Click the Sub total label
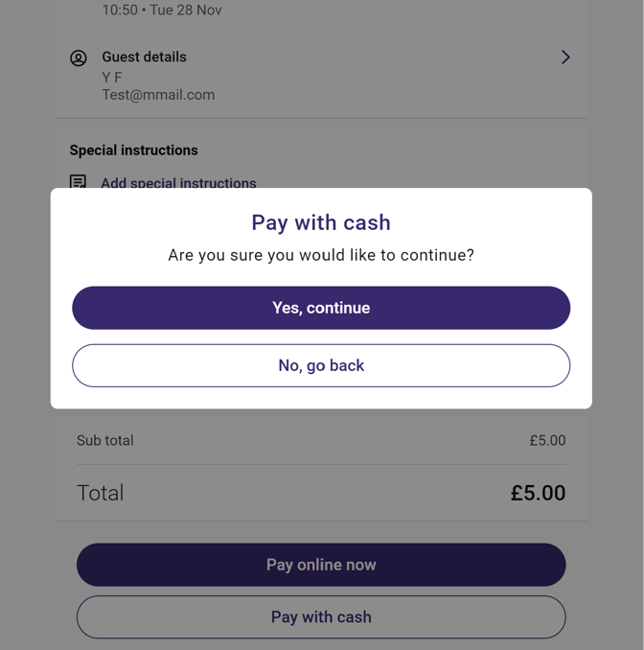Viewport: 644px width, 650px height. tap(104, 440)
